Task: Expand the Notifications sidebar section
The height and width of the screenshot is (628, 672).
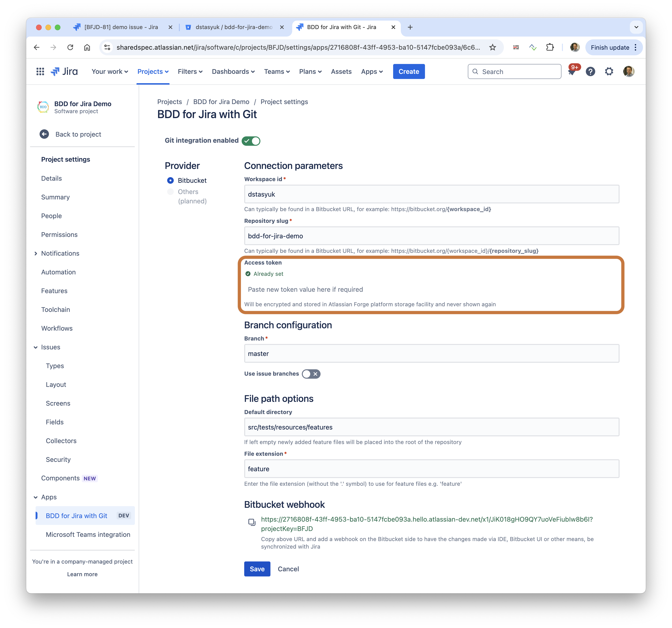Action: 36,254
